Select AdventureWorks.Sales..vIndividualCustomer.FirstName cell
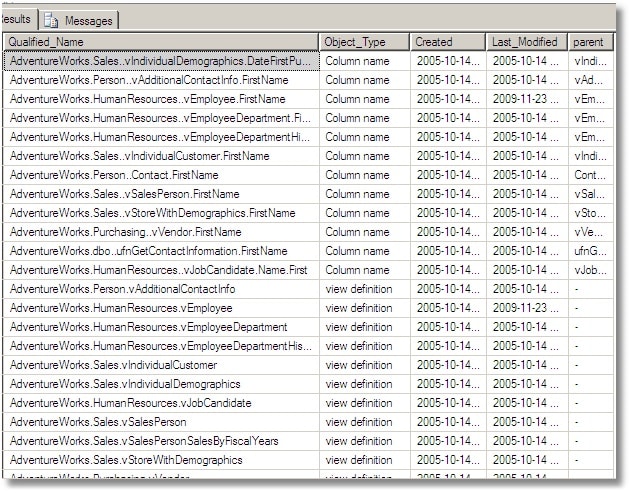This screenshot has width=630, height=493. coord(161,156)
